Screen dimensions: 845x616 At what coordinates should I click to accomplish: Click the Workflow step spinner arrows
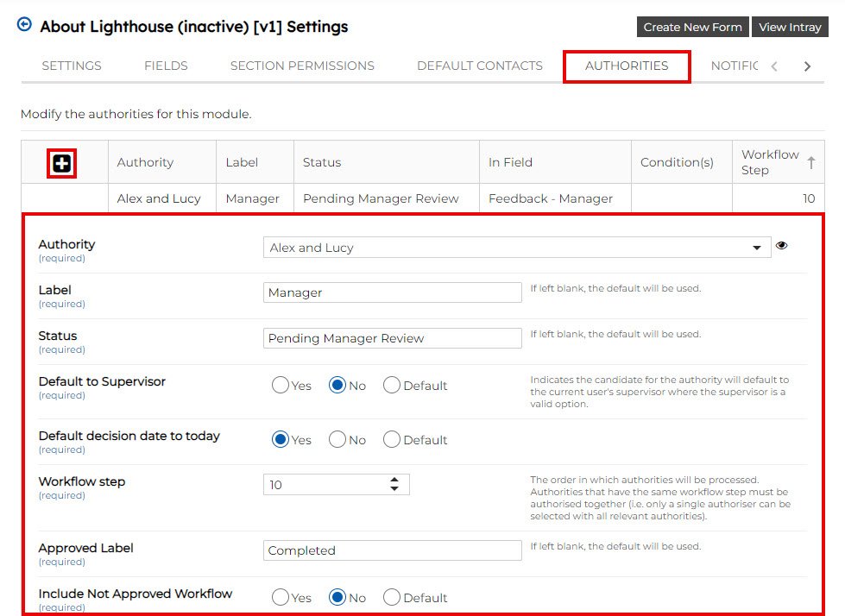(394, 485)
